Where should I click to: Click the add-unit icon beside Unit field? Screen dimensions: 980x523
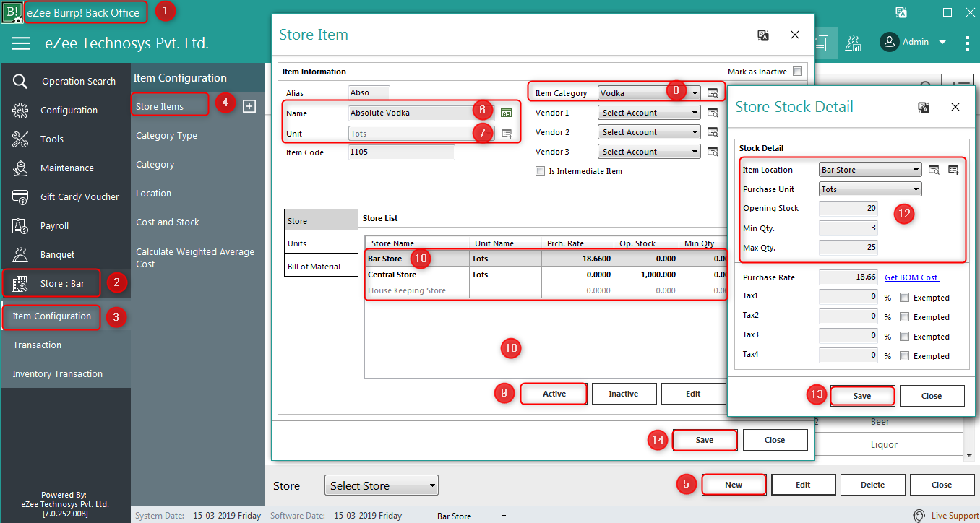tap(507, 133)
